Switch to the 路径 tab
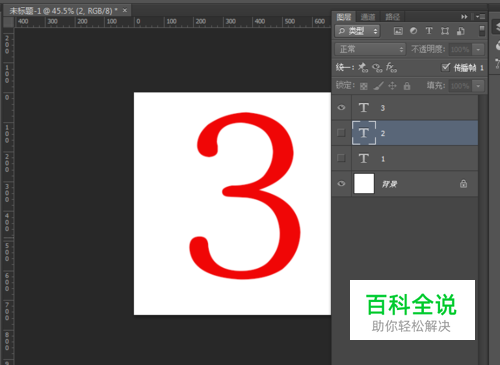The image size is (500, 365). [393, 17]
